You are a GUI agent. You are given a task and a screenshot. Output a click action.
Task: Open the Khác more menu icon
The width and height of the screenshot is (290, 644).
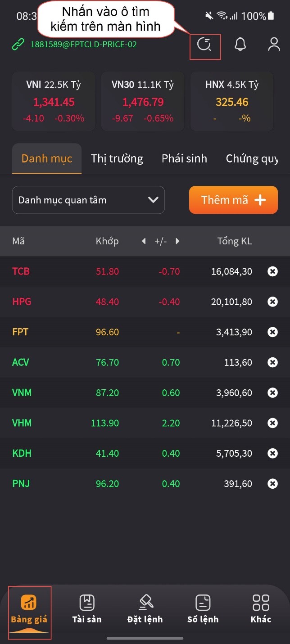click(261, 609)
